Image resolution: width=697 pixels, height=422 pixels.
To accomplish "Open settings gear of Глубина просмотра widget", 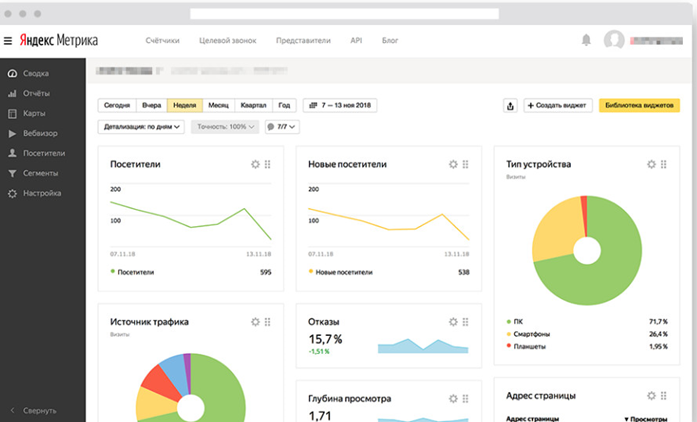I will (453, 399).
